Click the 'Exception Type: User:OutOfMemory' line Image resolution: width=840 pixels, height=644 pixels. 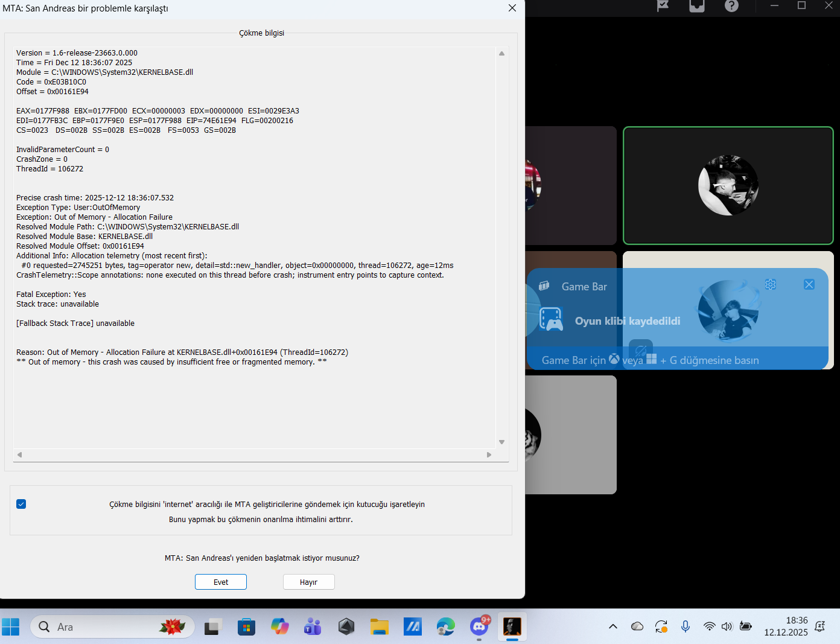click(78, 208)
